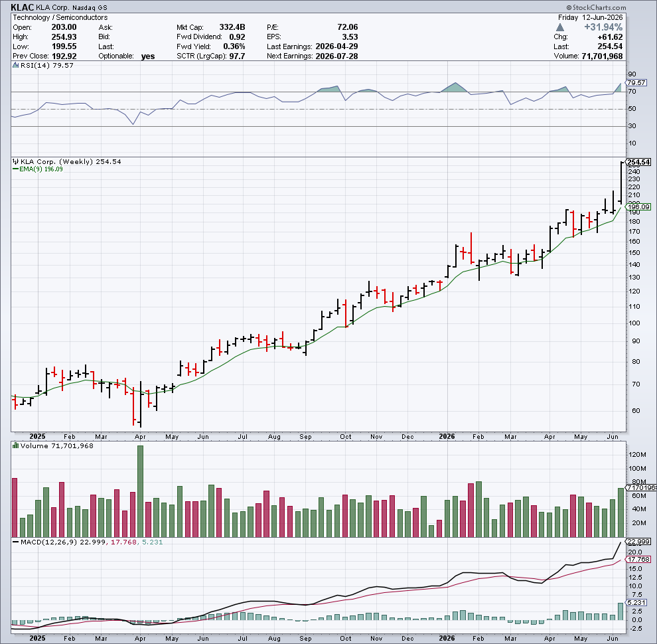Click the Fwd Yield value 0.36%
657x644 pixels.
tap(234, 46)
